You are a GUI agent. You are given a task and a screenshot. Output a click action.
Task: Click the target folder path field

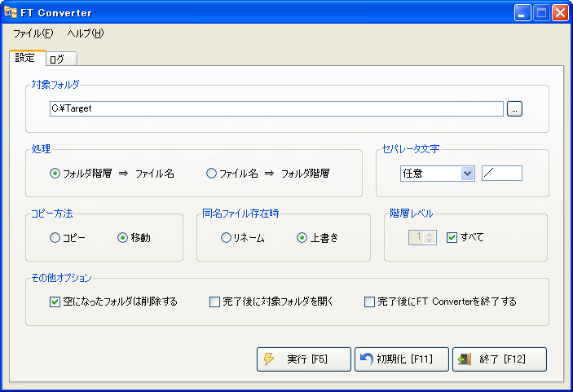click(275, 108)
